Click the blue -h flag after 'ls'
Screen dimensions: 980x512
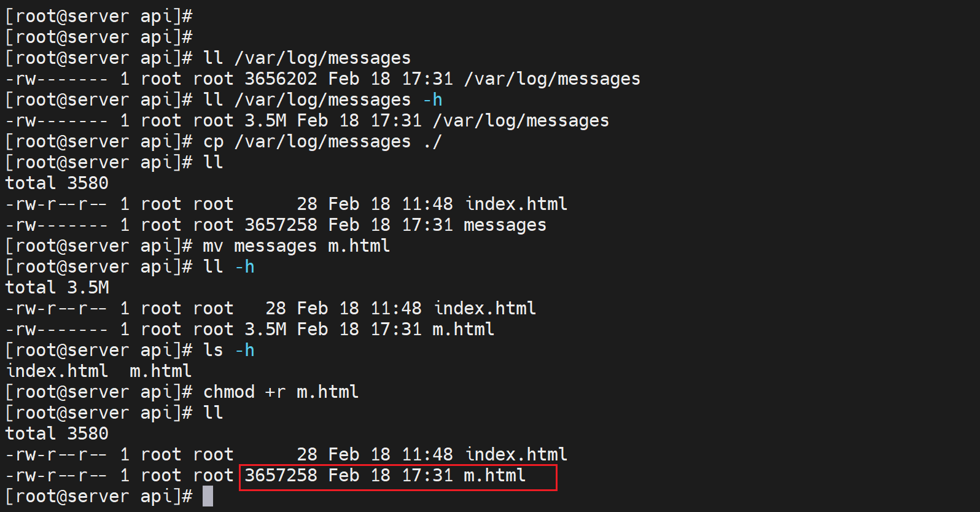click(245, 350)
